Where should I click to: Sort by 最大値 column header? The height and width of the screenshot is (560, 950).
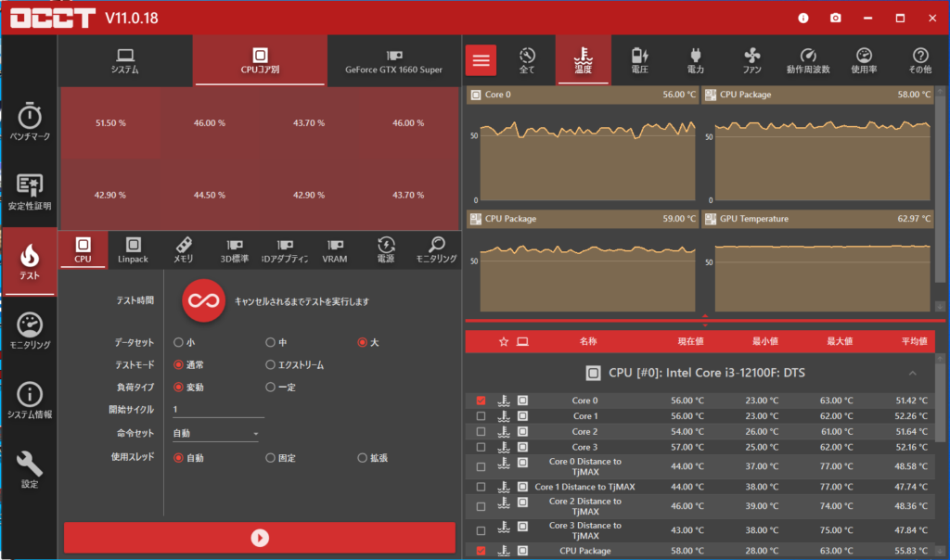839,341
